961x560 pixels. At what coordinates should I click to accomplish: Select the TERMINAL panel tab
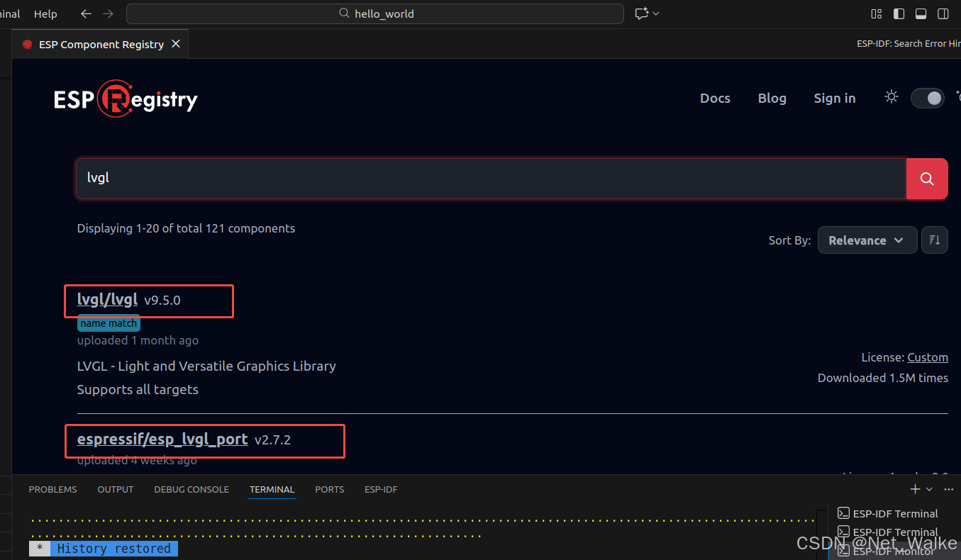tap(272, 489)
